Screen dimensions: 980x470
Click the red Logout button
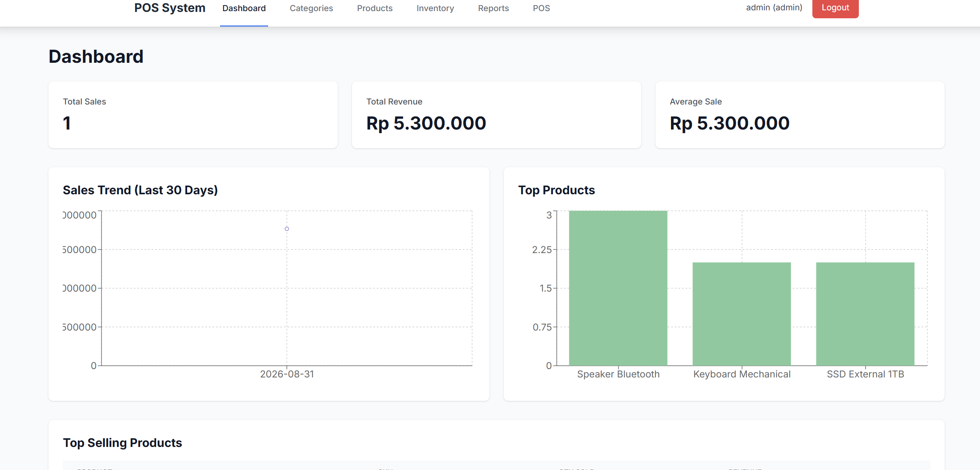pos(835,8)
